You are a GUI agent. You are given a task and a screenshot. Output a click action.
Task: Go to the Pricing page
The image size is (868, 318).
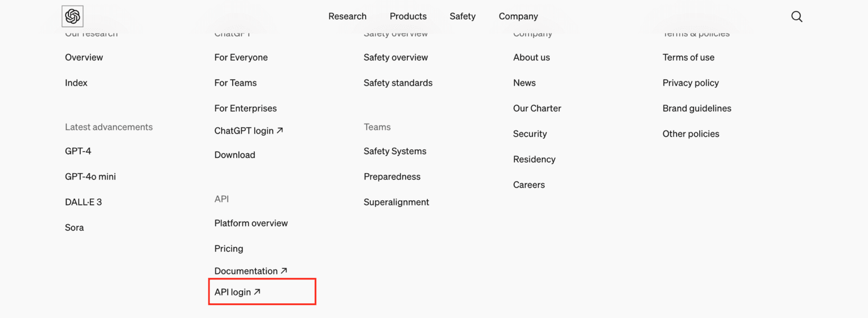(x=229, y=248)
